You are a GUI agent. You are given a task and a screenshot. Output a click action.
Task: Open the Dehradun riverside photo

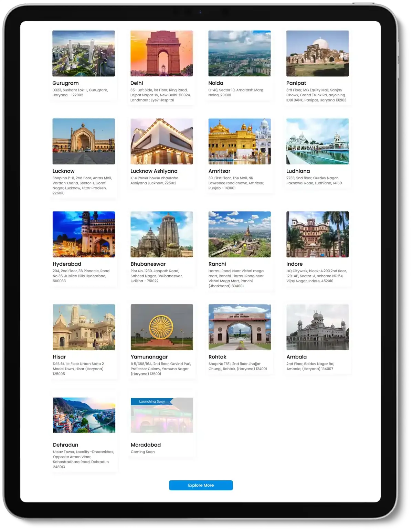coord(84,415)
